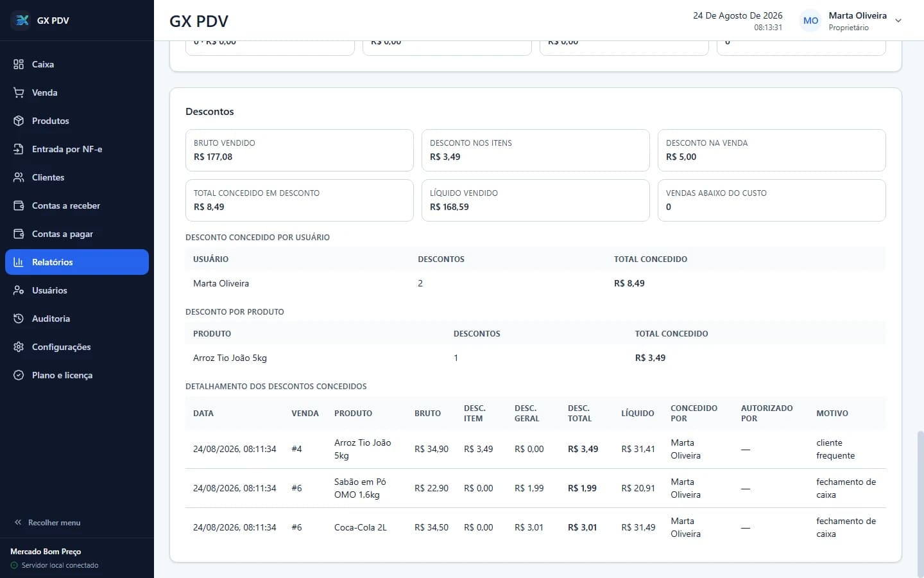Click the Entrada por NF-e import icon
Image resolution: width=924 pixels, height=578 pixels.
click(19, 149)
